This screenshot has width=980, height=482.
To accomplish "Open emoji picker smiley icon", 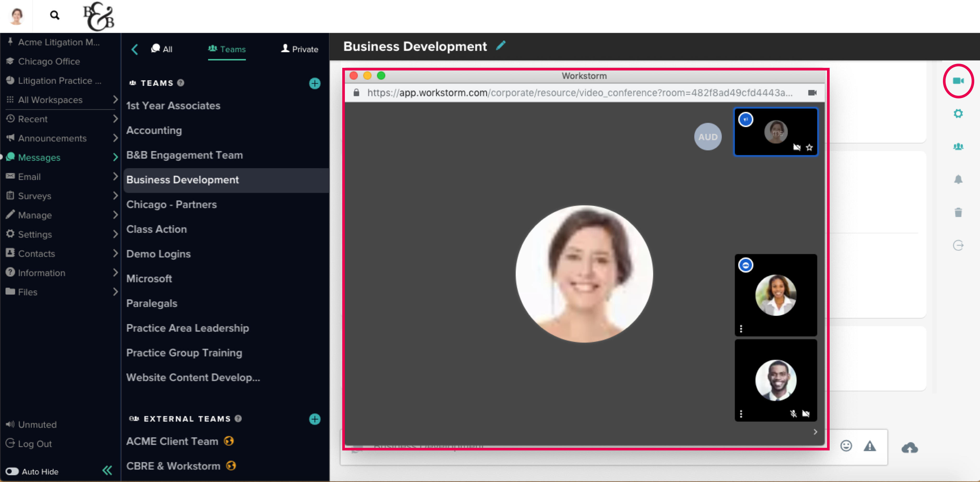I will [846, 446].
